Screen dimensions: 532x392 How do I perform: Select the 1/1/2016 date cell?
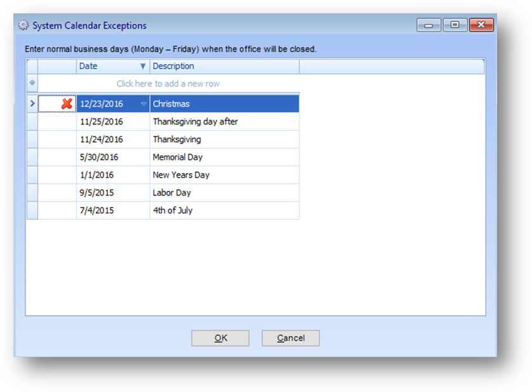(x=113, y=175)
